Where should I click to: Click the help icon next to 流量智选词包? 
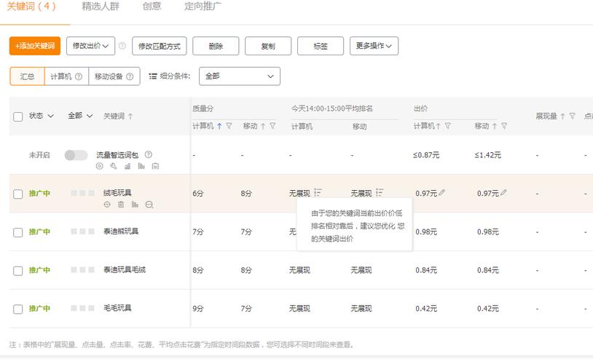coord(149,154)
